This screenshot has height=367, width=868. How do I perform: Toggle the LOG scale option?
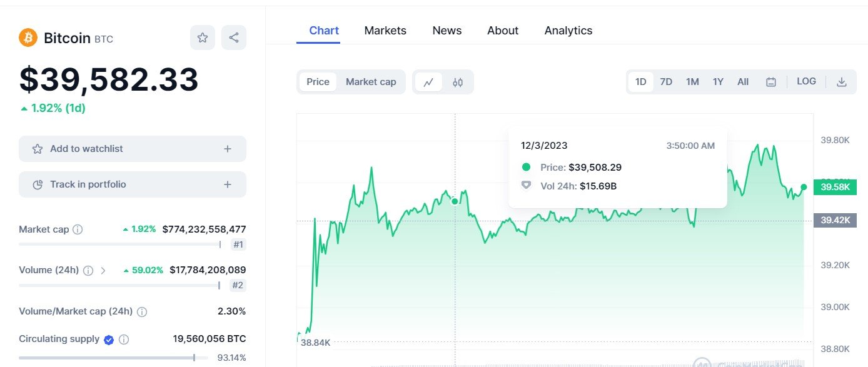806,81
